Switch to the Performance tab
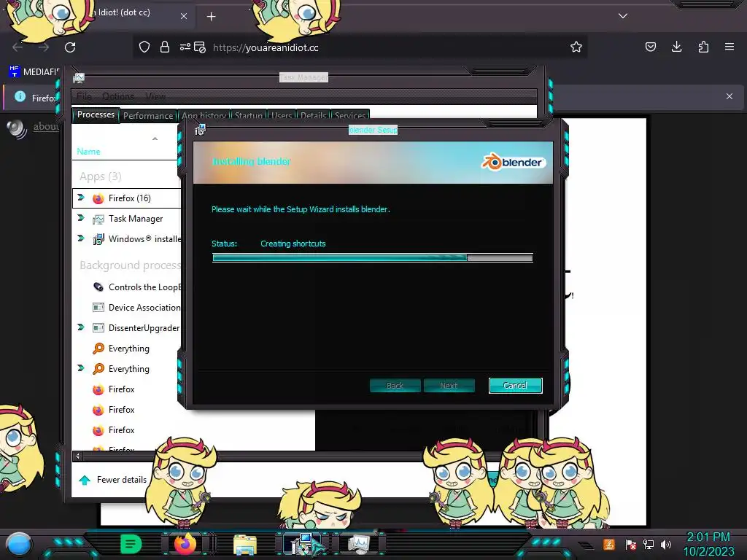The image size is (747, 560). point(148,116)
